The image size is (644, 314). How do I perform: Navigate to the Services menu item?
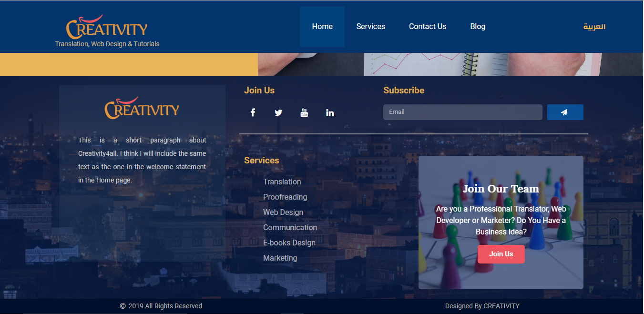pos(370,26)
